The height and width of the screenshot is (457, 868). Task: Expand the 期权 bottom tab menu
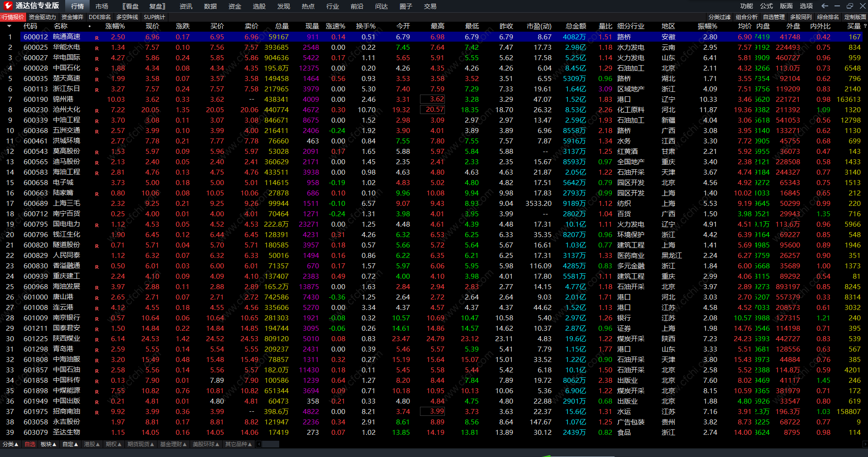(114, 444)
